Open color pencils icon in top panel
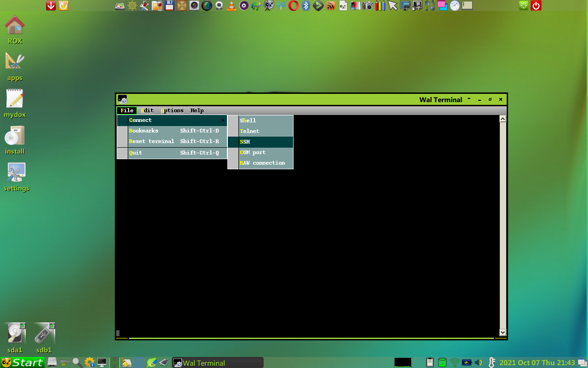 (380, 6)
